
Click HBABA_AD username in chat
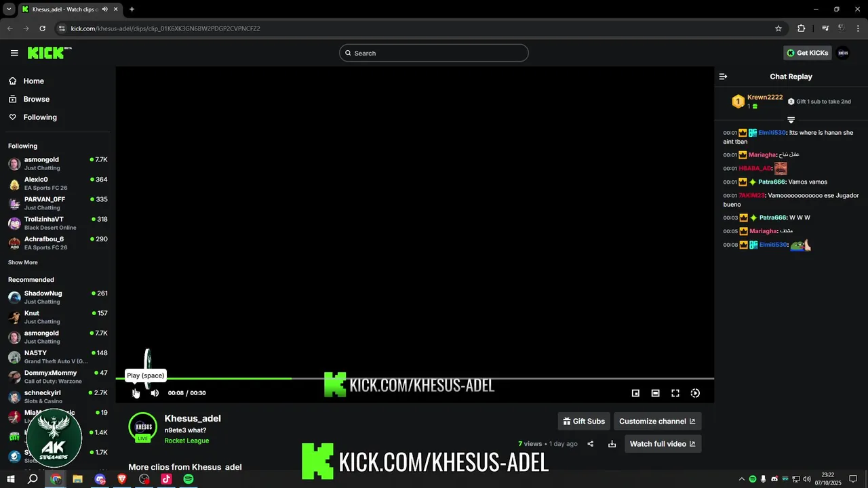[x=755, y=168]
